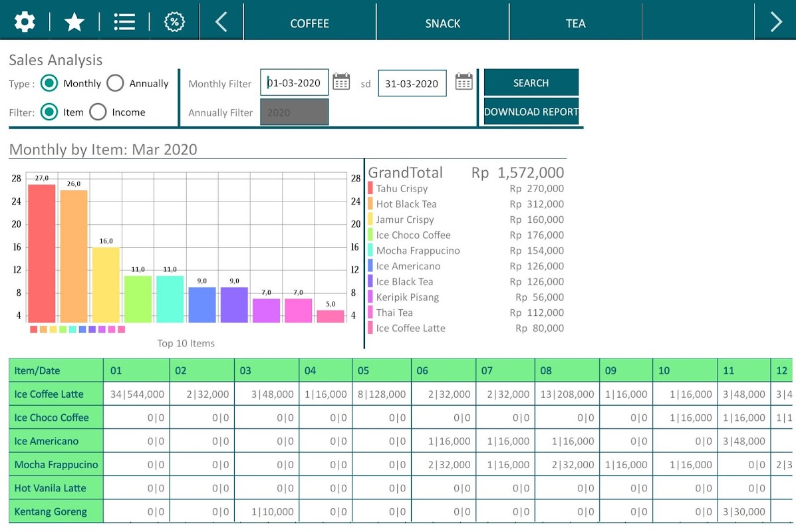Switch to the SNACK tab

point(443,23)
